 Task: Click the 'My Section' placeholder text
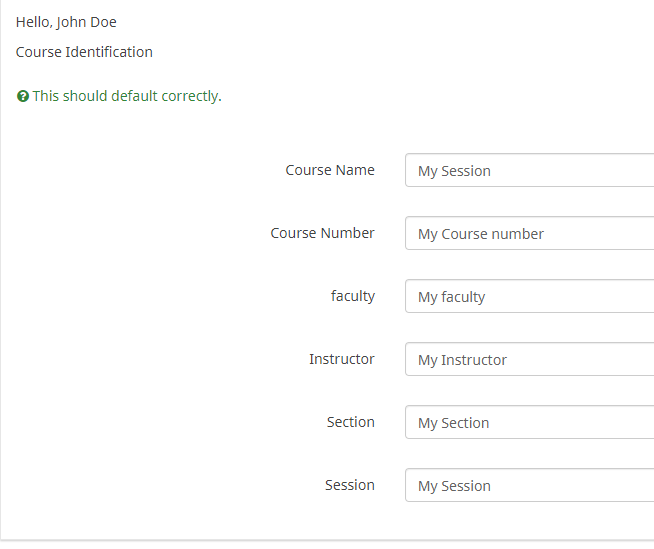(x=453, y=423)
